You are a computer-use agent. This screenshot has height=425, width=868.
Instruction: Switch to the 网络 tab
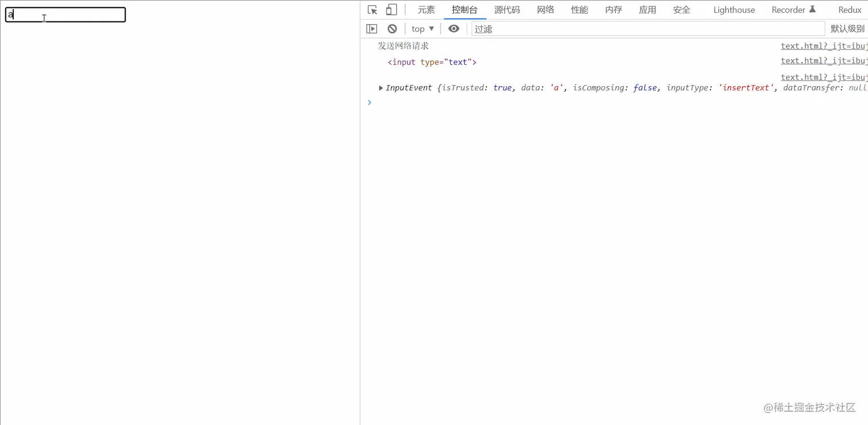tap(545, 10)
